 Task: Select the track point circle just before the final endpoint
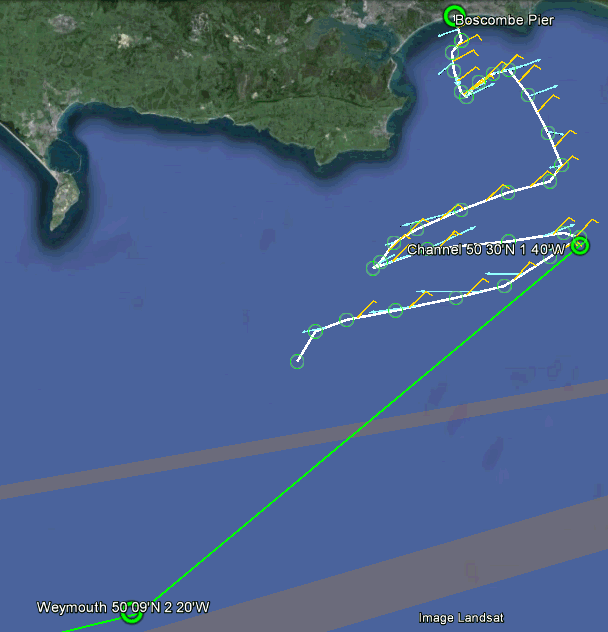(315, 331)
